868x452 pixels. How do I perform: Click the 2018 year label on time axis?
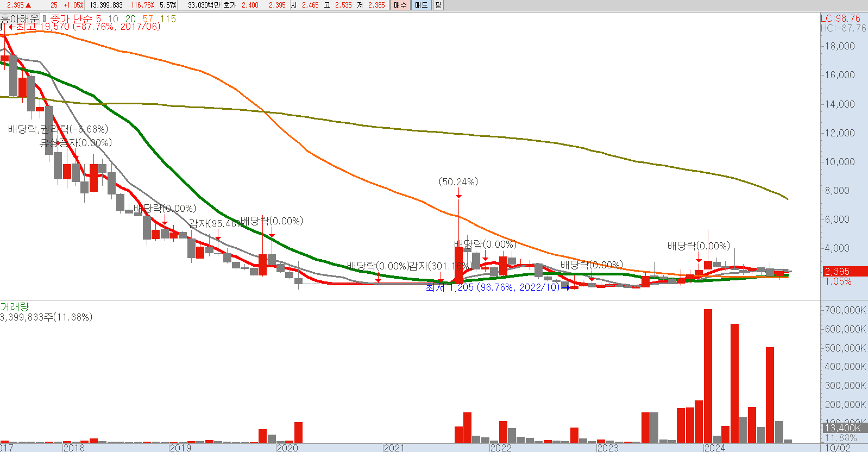[74, 448]
